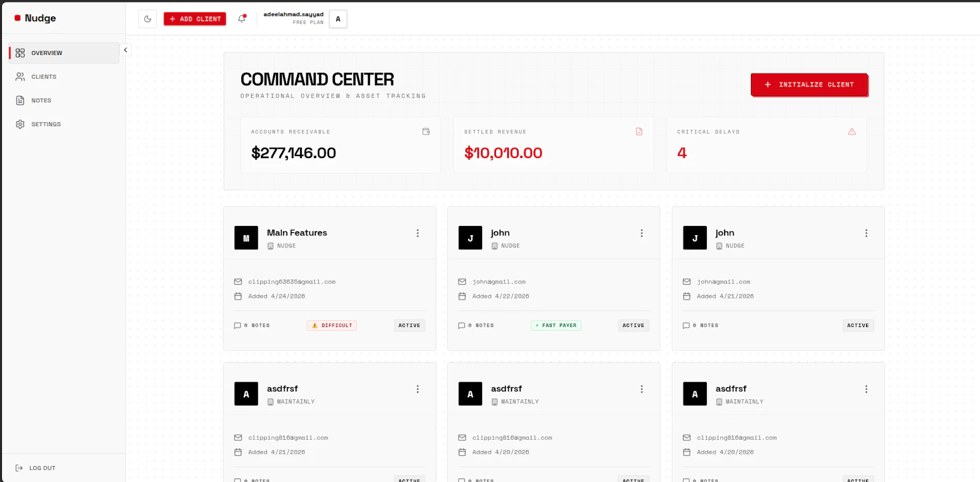Click the Critical Delays label

coord(708,132)
